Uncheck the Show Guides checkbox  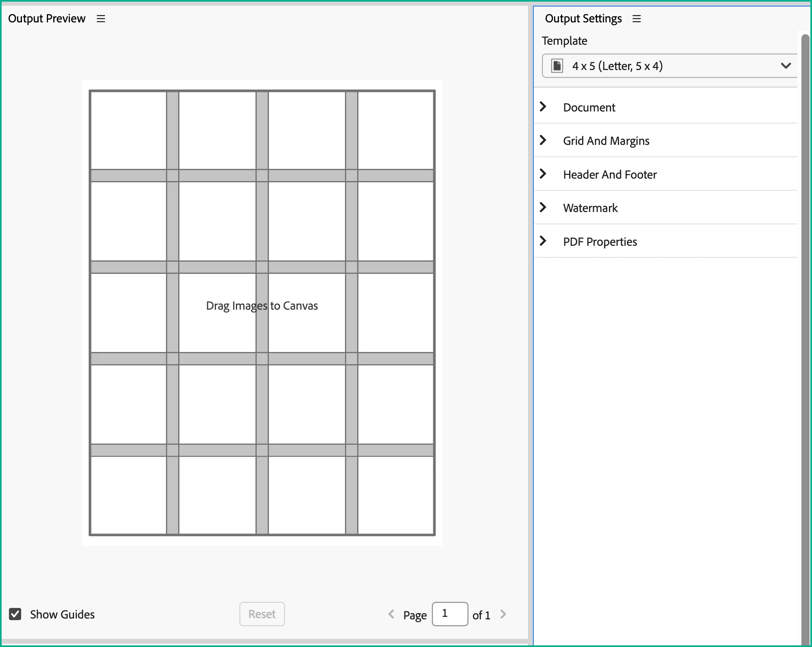pos(15,614)
